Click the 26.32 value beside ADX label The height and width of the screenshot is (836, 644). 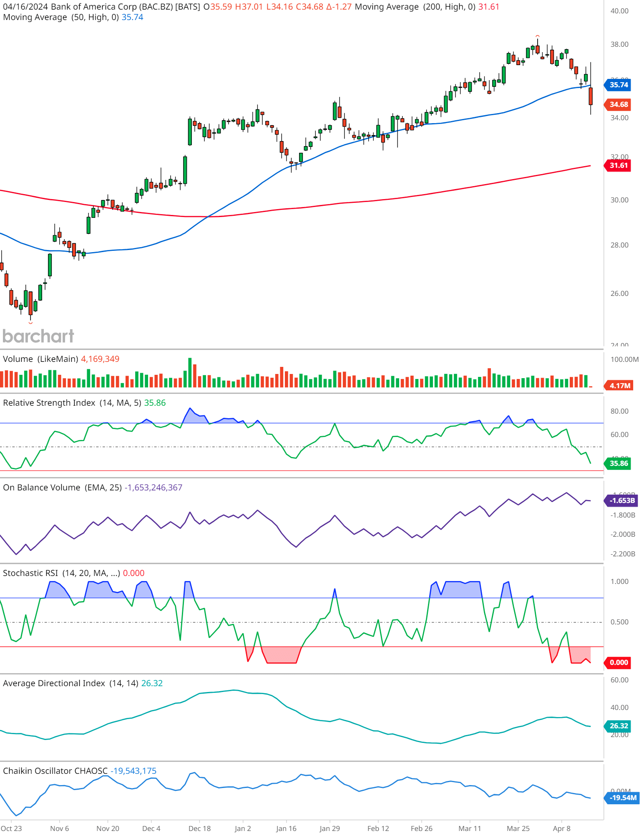click(x=152, y=683)
